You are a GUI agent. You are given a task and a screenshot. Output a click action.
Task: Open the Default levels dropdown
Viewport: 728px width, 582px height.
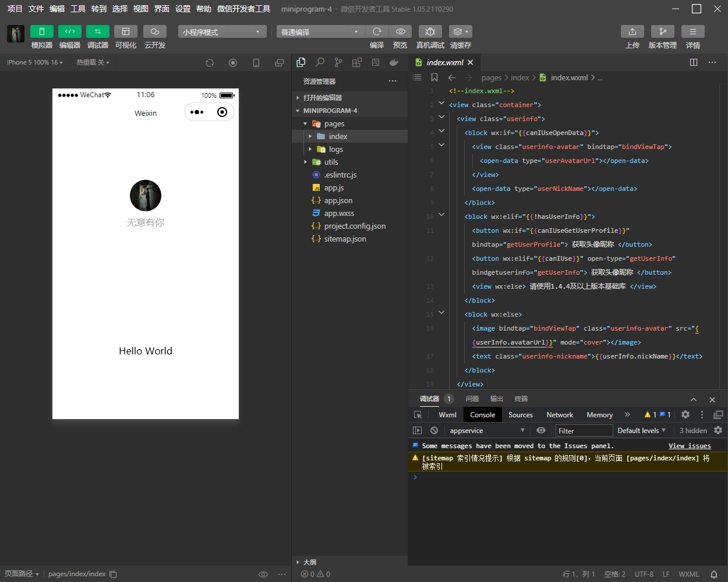tap(642, 431)
